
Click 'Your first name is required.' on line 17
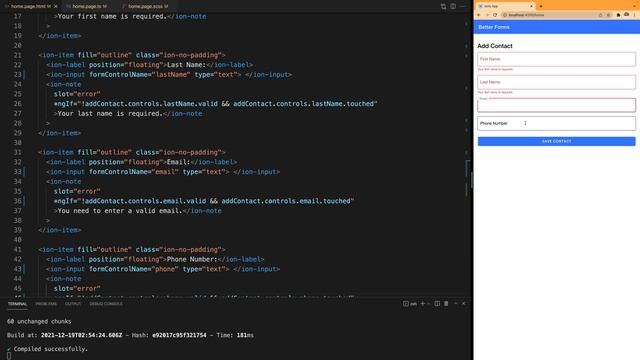(x=112, y=16)
